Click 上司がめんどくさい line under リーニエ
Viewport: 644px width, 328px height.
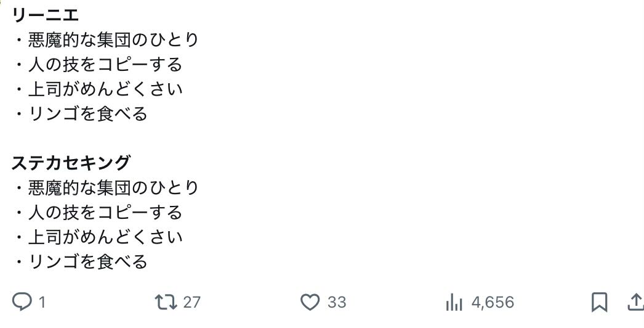pyautogui.click(x=105, y=89)
